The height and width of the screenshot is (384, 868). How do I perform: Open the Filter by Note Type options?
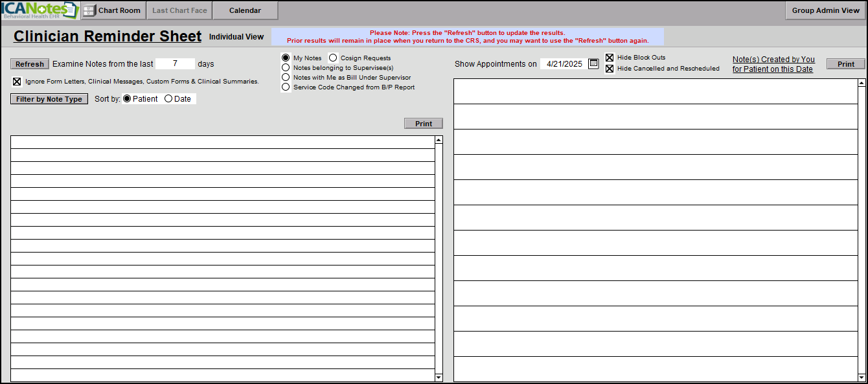point(49,99)
